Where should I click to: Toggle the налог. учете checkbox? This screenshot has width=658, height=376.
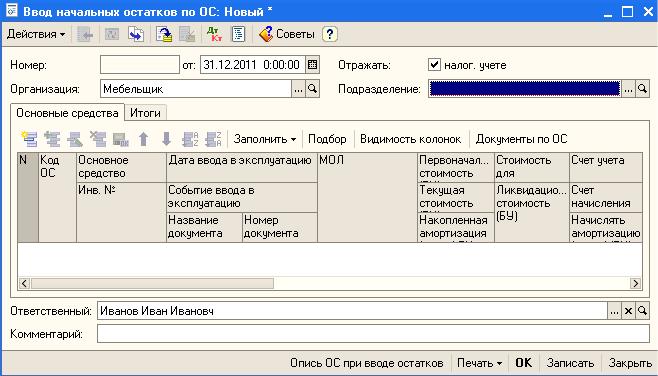click(434, 65)
